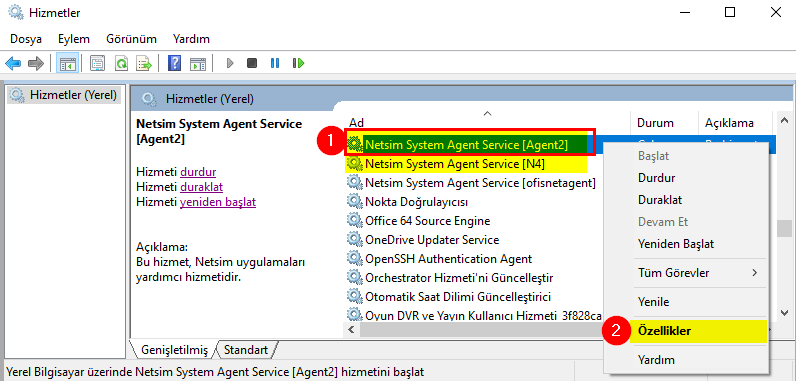Open the Properties toolbar icon

(x=97, y=63)
